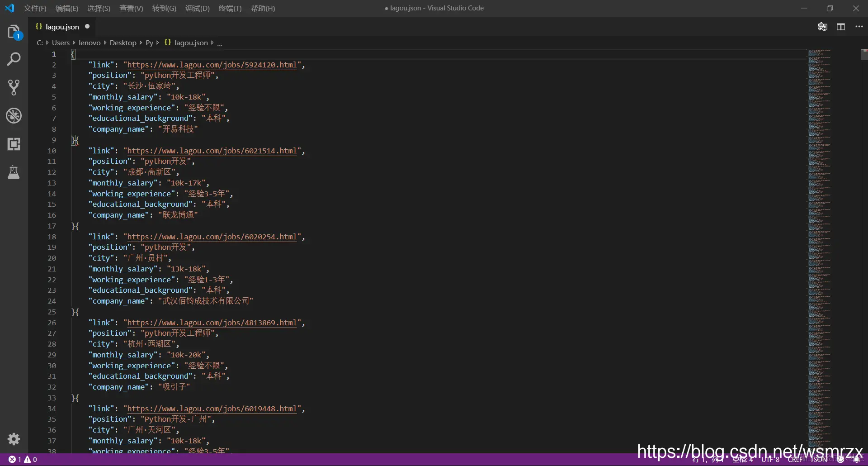This screenshot has width=868, height=466.
Task: Expand the Py breadcrumb segment
Action: (x=149, y=43)
